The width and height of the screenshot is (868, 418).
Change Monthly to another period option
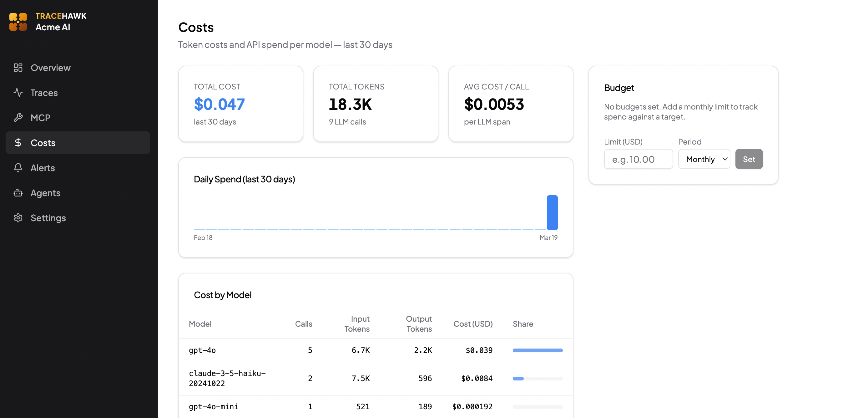[x=704, y=159]
